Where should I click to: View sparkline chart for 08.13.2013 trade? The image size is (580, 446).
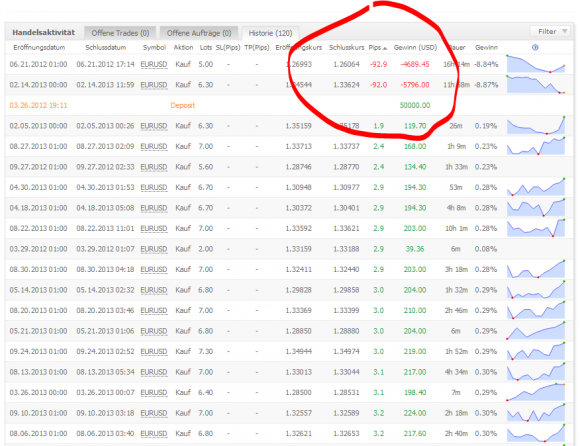536,372
